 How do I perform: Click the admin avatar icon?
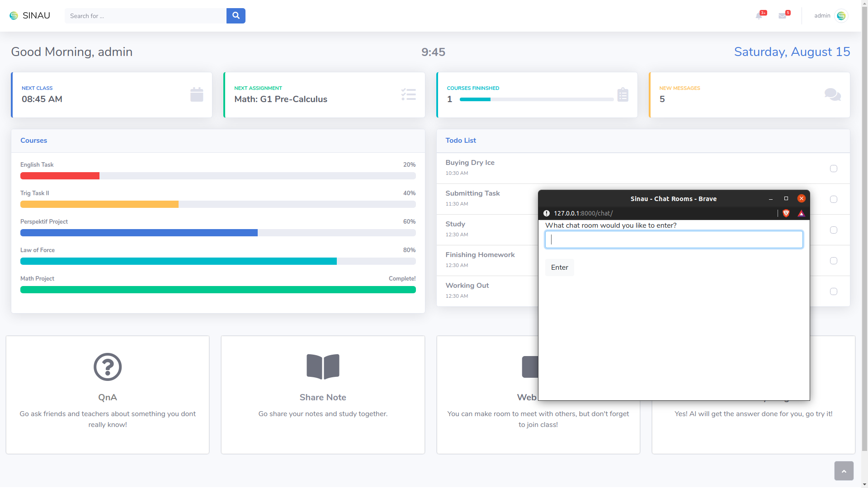pyautogui.click(x=841, y=16)
